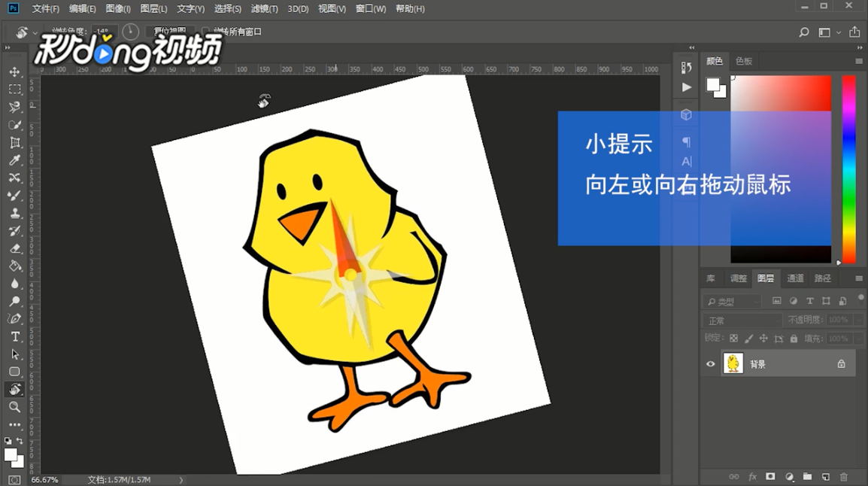
Task: Add a layer mask from Layers panel
Action: pyautogui.click(x=770, y=476)
